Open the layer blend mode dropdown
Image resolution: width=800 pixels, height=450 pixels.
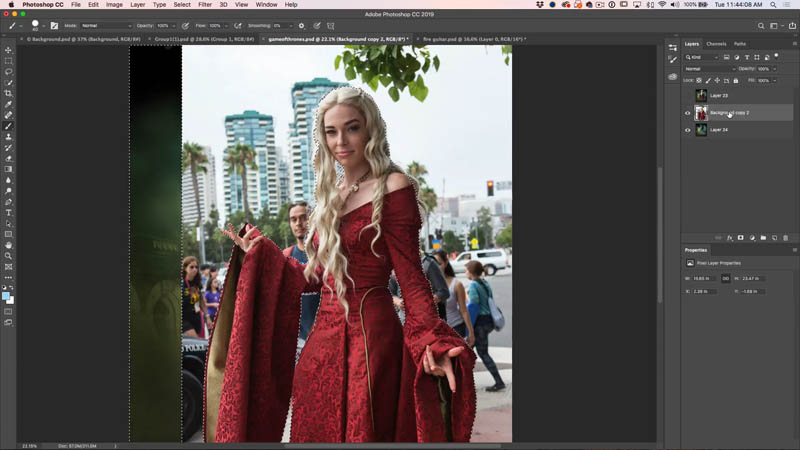pyautogui.click(x=709, y=69)
